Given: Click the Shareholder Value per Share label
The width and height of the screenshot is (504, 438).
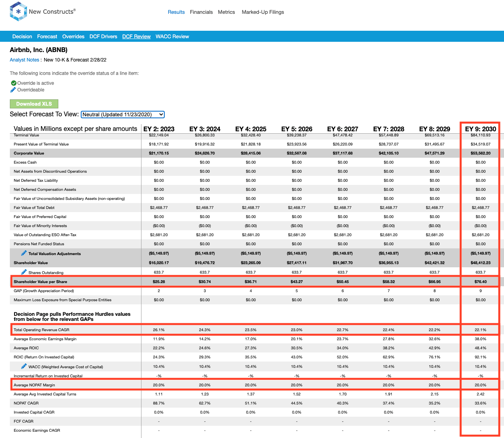Looking at the screenshot, I should tap(40, 282).
